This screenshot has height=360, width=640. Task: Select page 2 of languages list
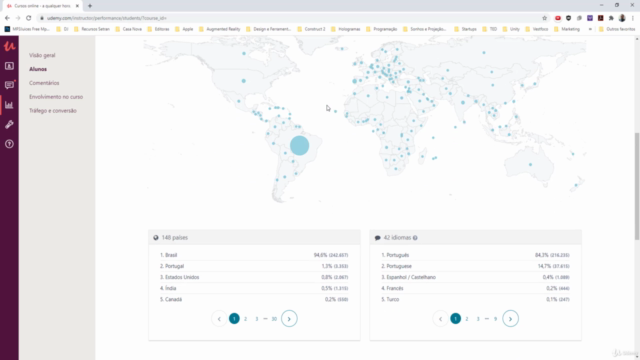467,319
